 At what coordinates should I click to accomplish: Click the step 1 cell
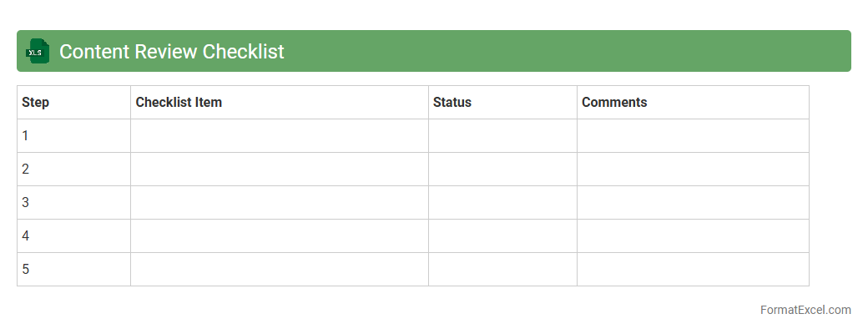73,135
